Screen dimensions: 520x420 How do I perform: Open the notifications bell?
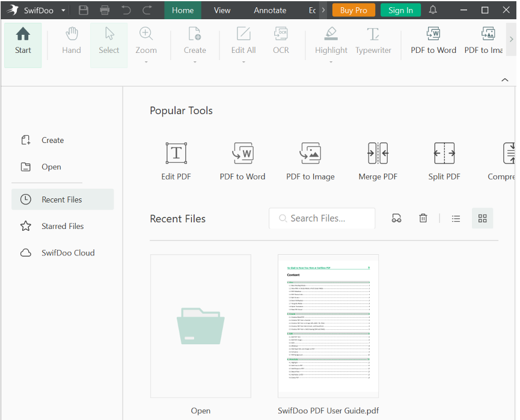[433, 10]
